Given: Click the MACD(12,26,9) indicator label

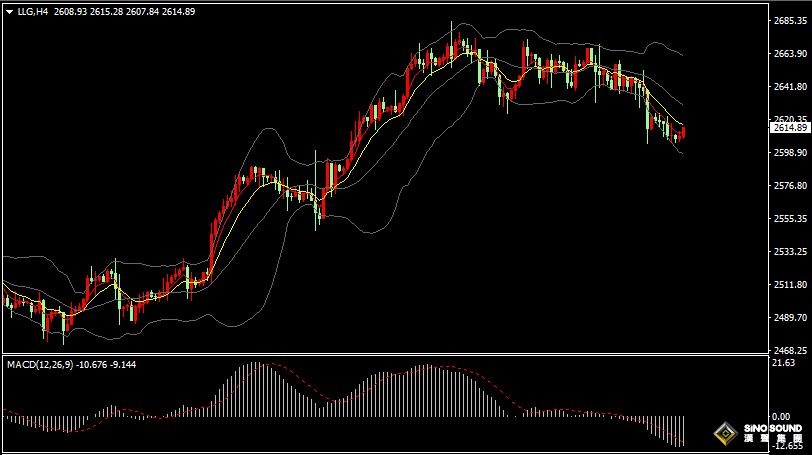Looking at the screenshot, I should pyautogui.click(x=40, y=365).
